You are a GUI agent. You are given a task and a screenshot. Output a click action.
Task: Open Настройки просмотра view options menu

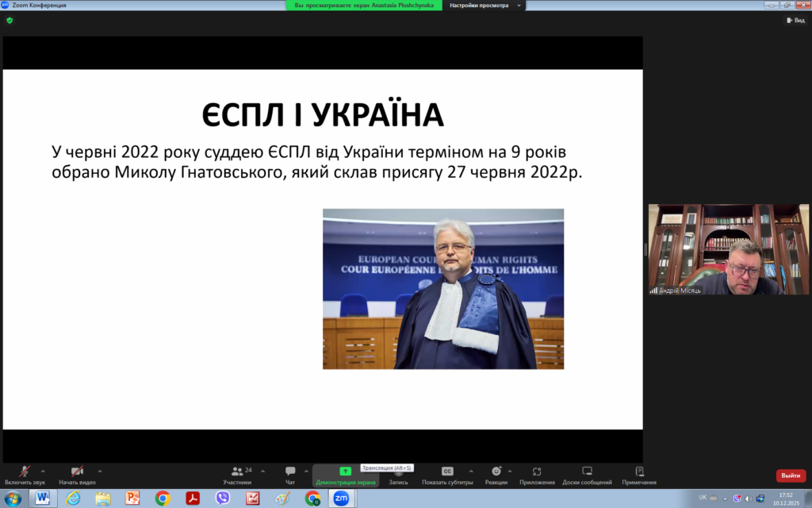pos(485,5)
